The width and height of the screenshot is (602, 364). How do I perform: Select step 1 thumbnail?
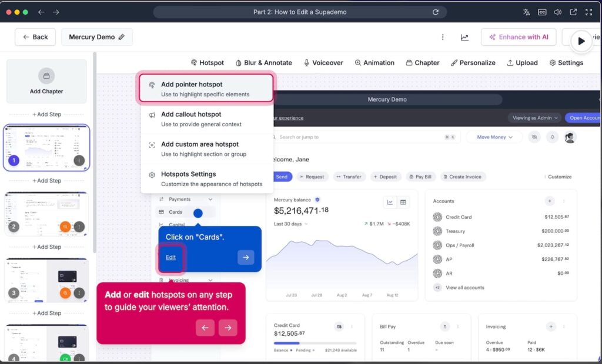click(46, 148)
